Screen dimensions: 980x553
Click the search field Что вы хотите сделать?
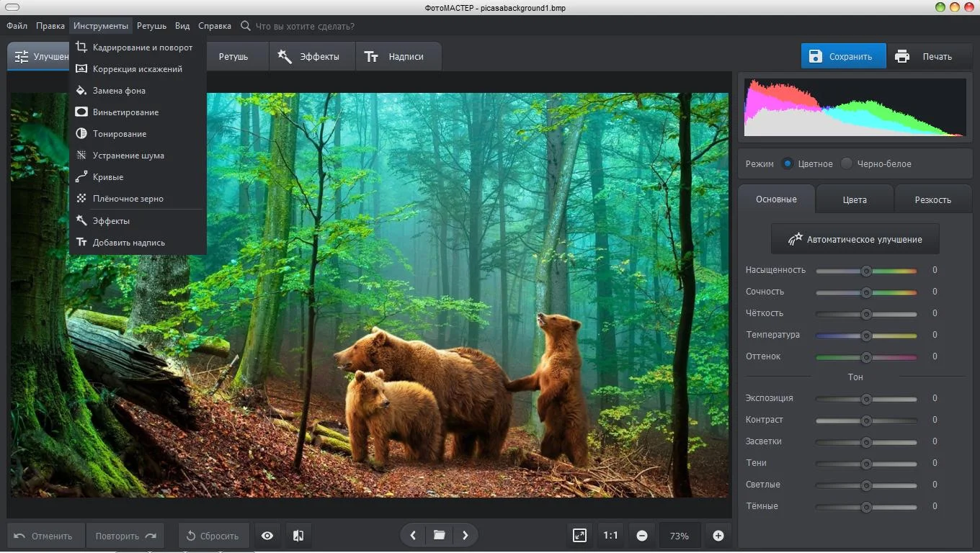pyautogui.click(x=305, y=26)
